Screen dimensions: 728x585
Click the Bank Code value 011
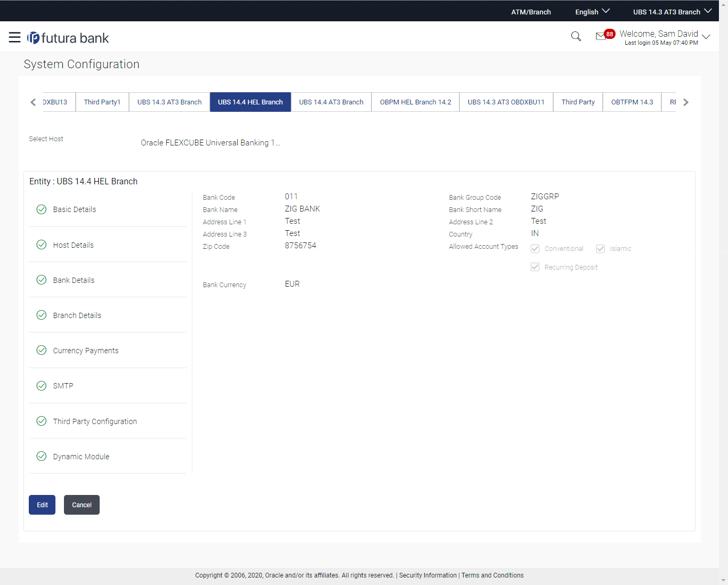(x=291, y=197)
